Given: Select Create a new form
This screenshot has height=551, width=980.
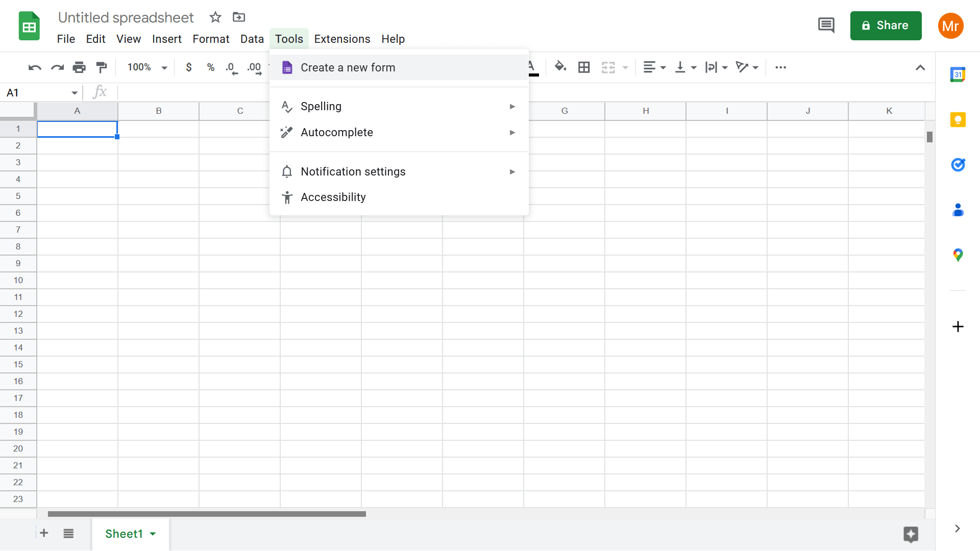Looking at the screenshot, I should click(x=348, y=67).
